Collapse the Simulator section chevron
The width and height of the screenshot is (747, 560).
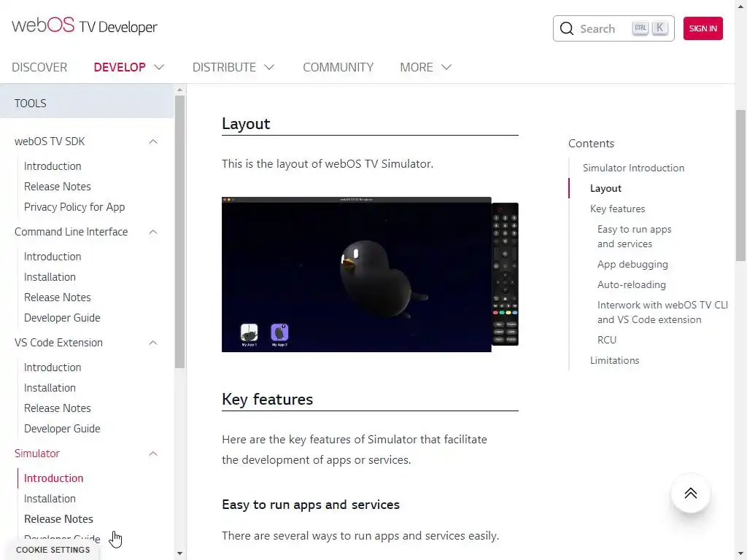[x=153, y=454]
